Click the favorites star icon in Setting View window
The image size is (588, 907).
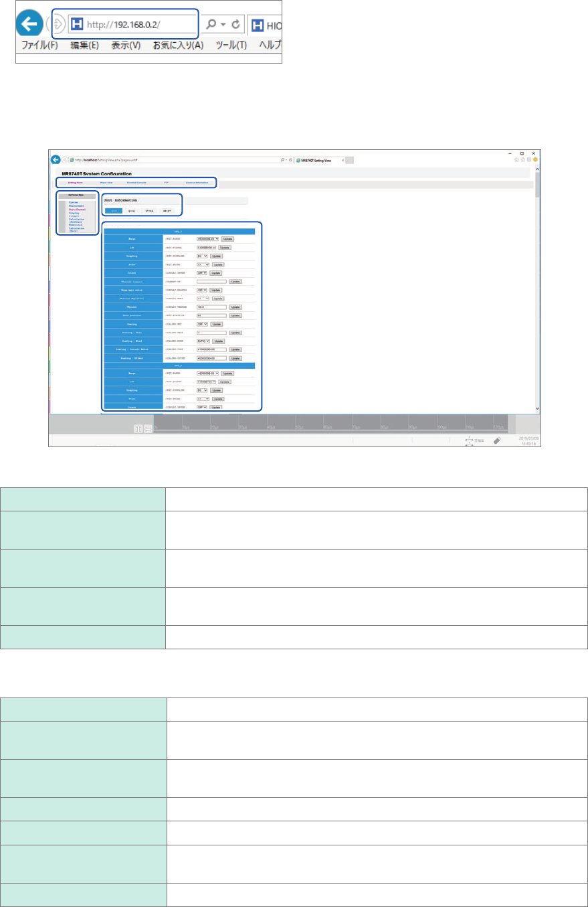(x=522, y=160)
